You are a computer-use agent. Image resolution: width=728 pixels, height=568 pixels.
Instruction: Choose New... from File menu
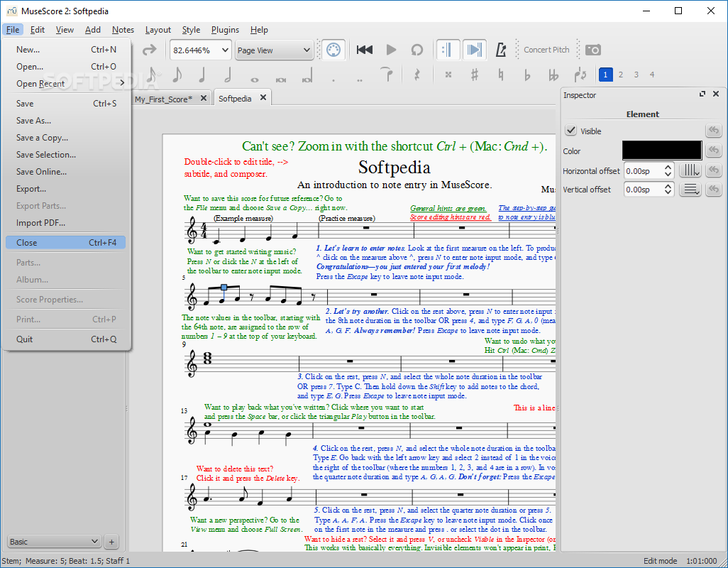click(x=66, y=49)
